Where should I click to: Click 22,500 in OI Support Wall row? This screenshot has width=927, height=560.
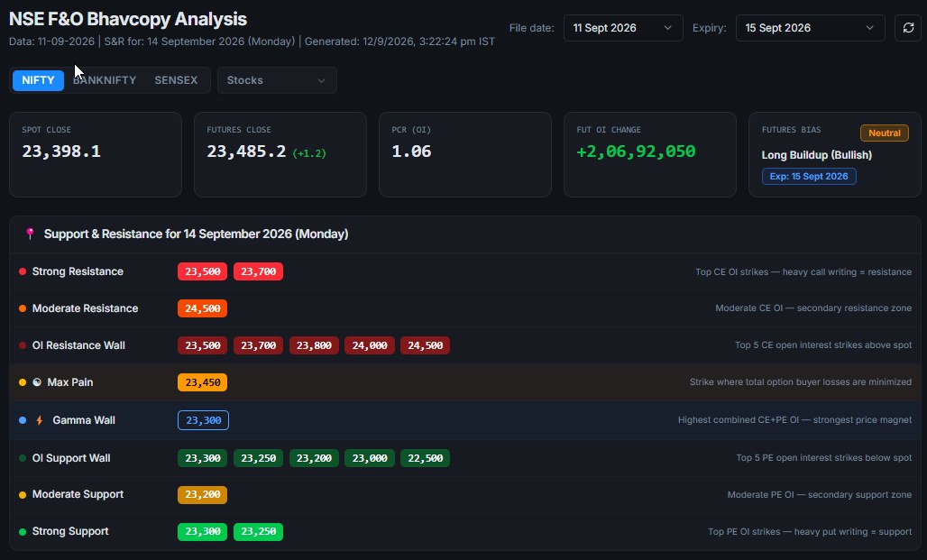(x=425, y=458)
